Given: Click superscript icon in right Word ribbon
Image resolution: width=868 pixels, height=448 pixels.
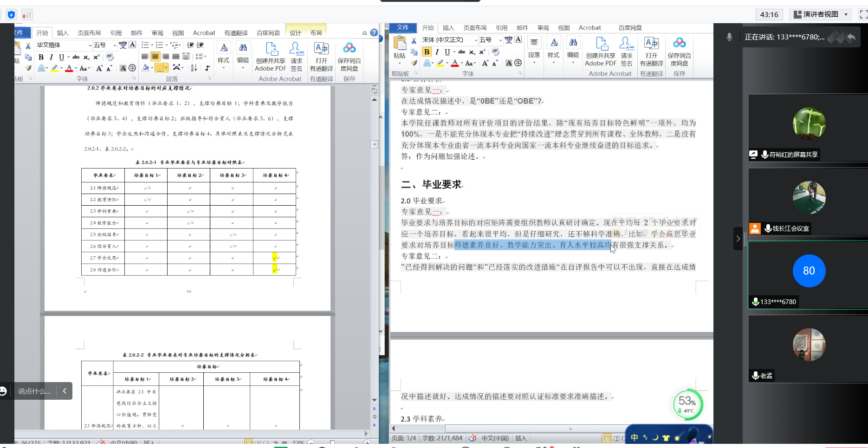Looking at the screenshot, I should (x=482, y=52).
